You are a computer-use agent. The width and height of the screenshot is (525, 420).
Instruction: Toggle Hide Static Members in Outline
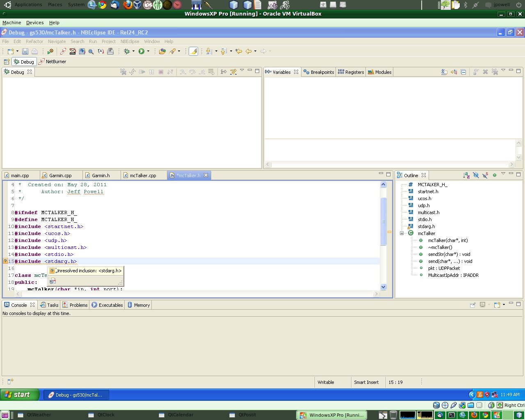tap(485, 175)
